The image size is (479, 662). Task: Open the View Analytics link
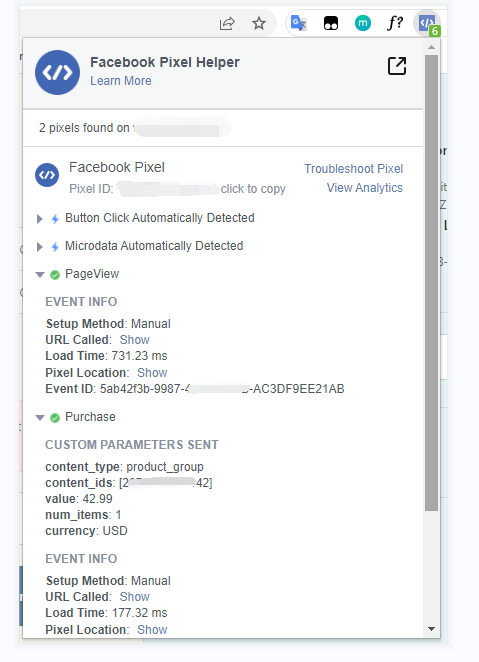[365, 188]
